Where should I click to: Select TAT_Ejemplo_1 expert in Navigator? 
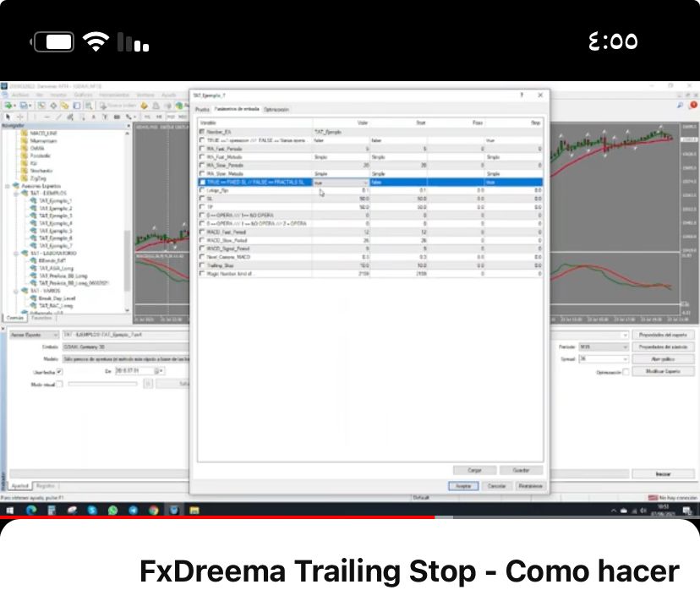coord(55,201)
